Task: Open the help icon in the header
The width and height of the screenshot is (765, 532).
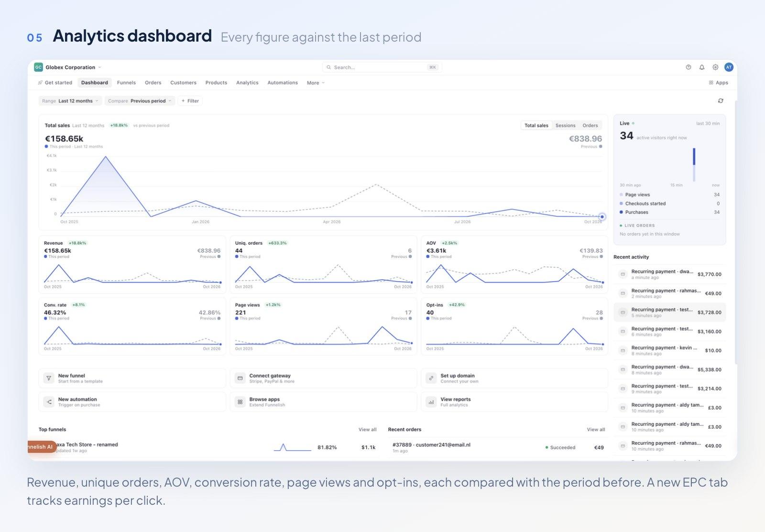Action: click(x=688, y=67)
